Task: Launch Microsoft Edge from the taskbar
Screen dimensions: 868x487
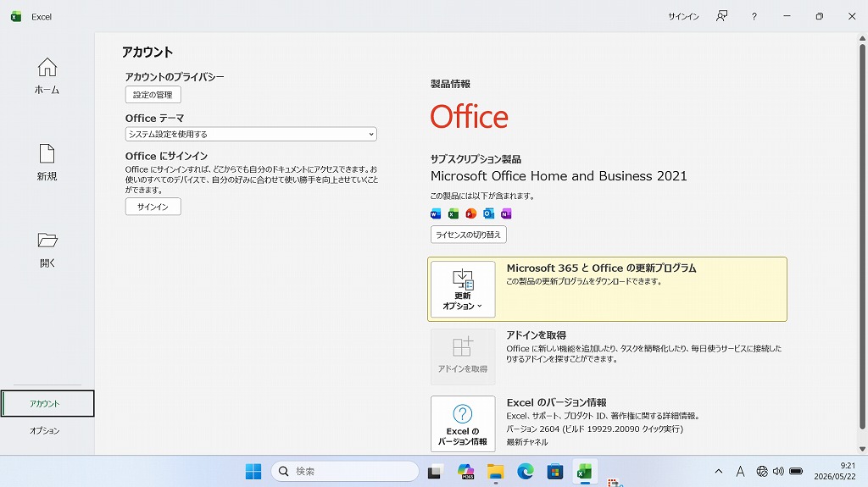Action: (526, 472)
